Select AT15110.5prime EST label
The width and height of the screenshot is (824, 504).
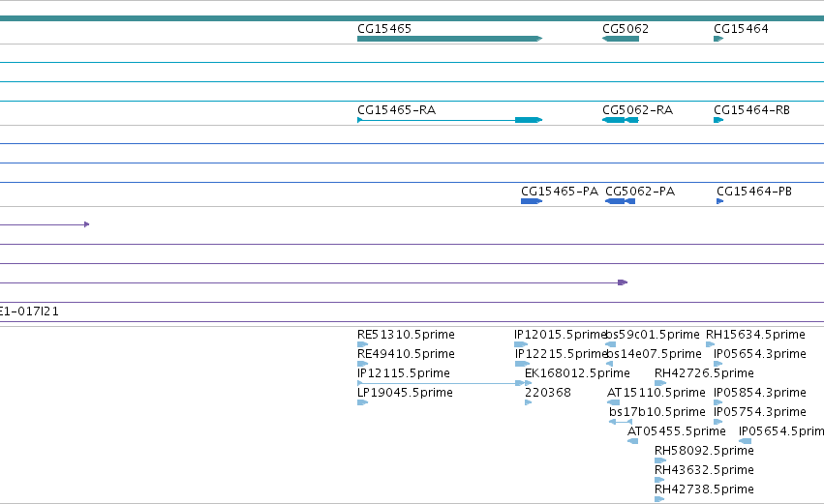tap(656, 393)
